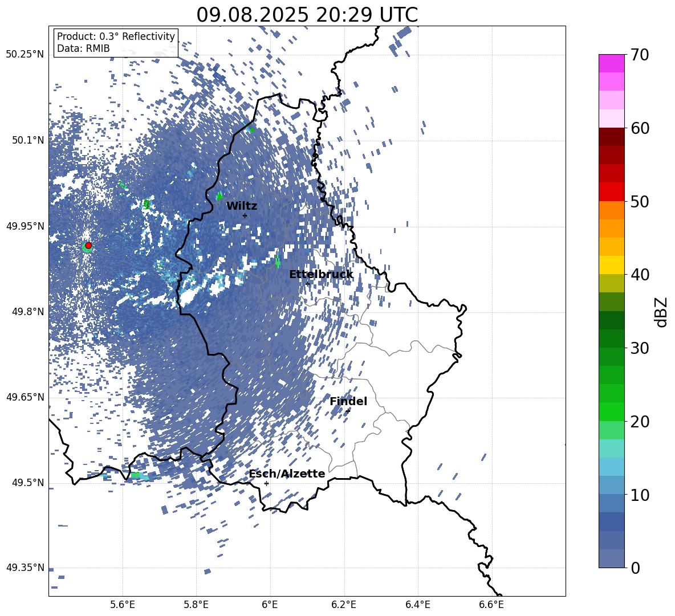675x616 pixels.
Task: Click the Data: RMIB text
Action: point(83,48)
